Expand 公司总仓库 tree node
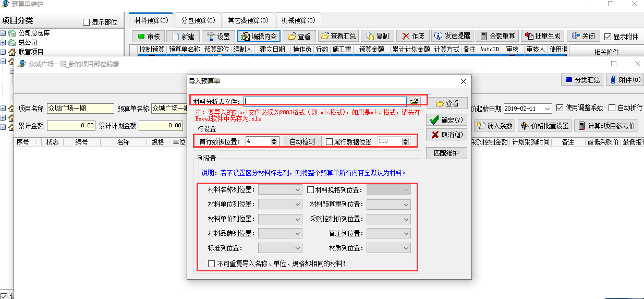Viewport: 644px width, 299px height. click(3, 33)
